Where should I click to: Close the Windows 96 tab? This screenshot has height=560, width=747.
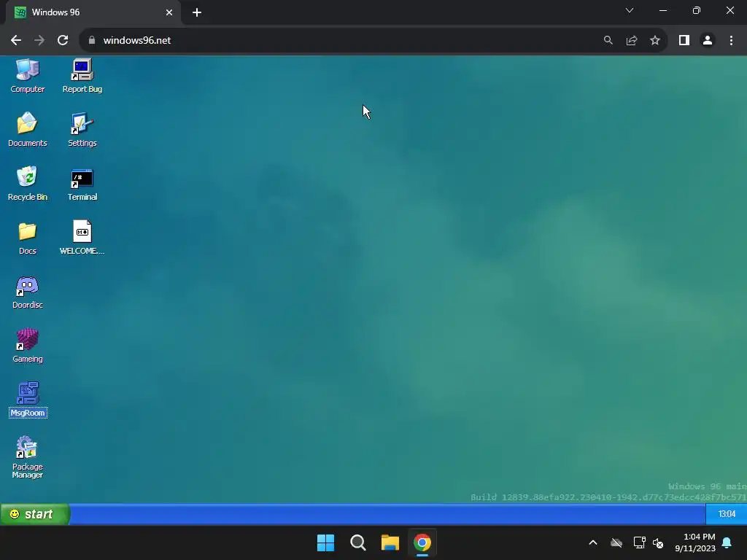click(169, 12)
